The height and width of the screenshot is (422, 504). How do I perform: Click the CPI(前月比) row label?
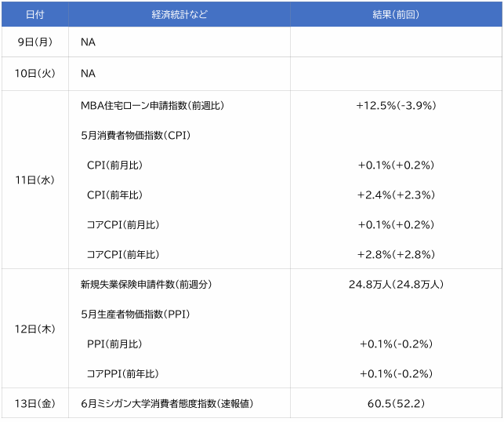pos(114,165)
